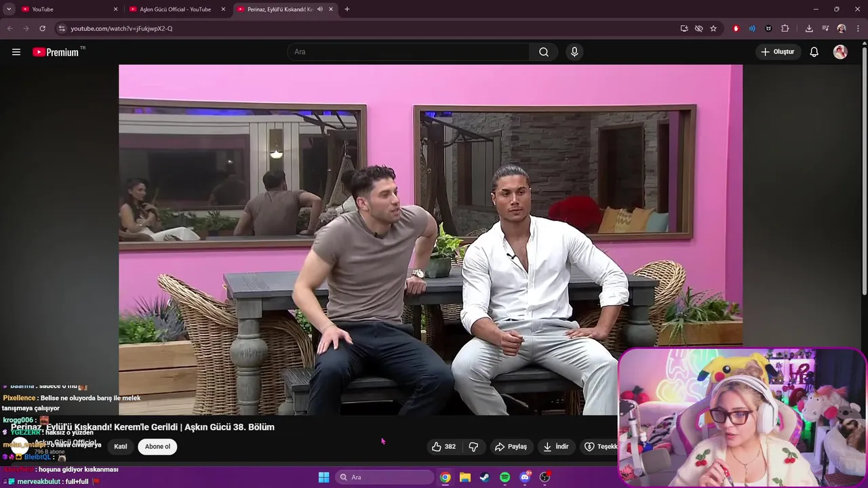Image resolution: width=868 pixels, height=488 pixels.
Task: Open Chrome from the taskbar
Action: click(445, 477)
